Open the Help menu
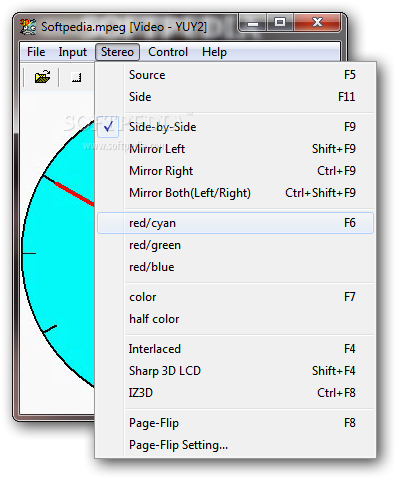 click(x=214, y=52)
